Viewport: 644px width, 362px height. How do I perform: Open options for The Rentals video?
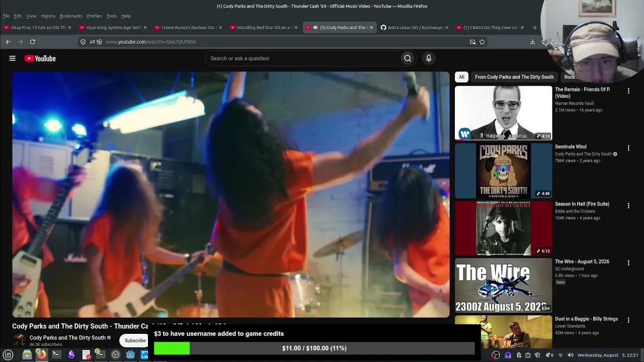pyautogui.click(x=628, y=91)
